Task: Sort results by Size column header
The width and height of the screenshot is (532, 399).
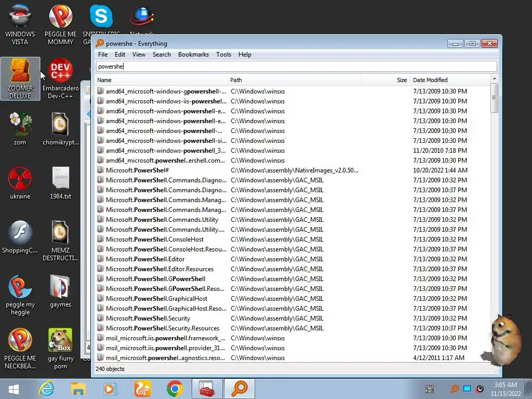Action: coord(385,80)
